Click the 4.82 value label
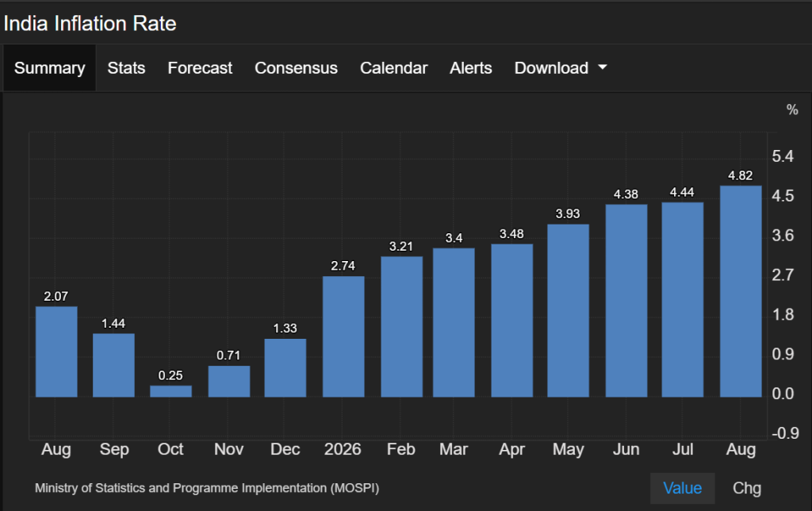The width and height of the screenshot is (812, 511). 741,175
